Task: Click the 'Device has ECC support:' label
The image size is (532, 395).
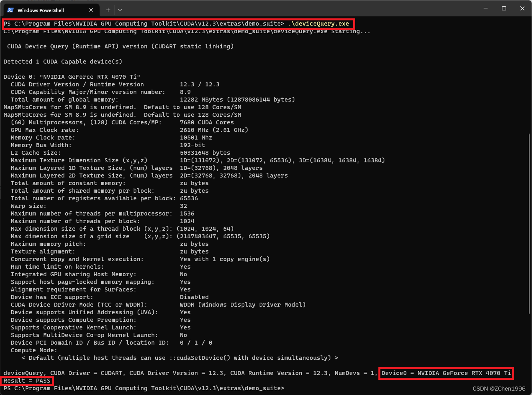Action: [x=52, y=297]
